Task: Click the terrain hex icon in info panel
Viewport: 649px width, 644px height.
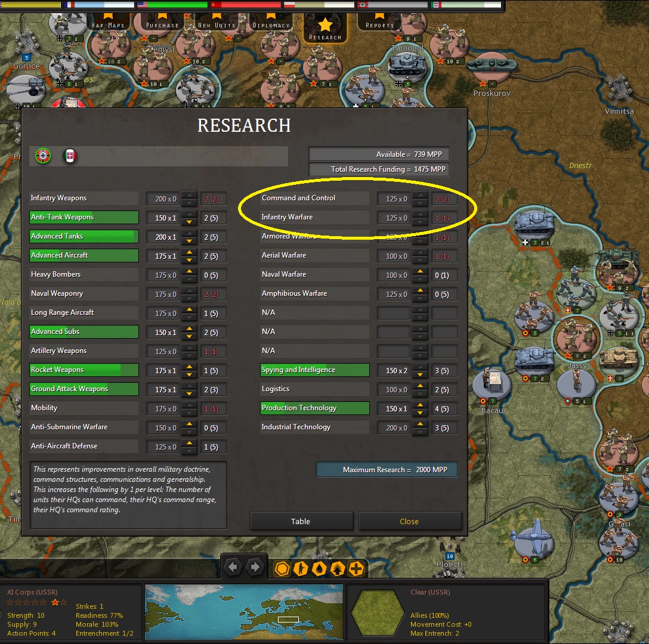Action: pyautogui.click(x=376, y=611)
